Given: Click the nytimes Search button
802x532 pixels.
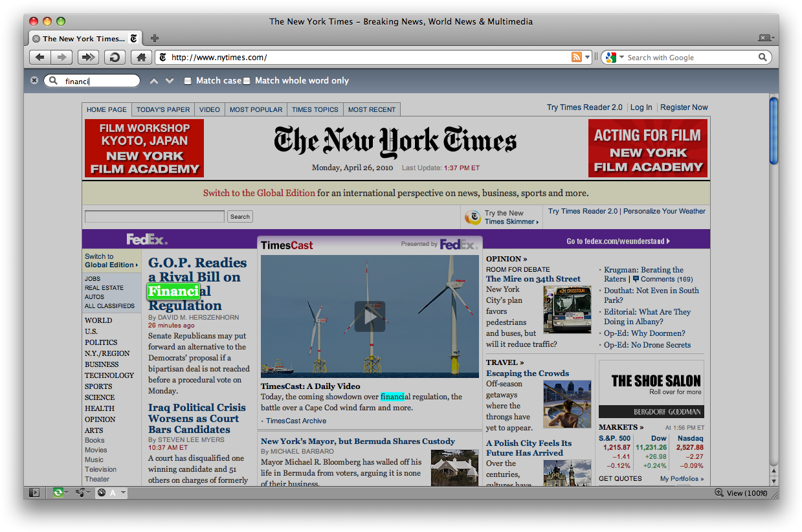Looking at the screenshot, I should [x=239, y=217].
